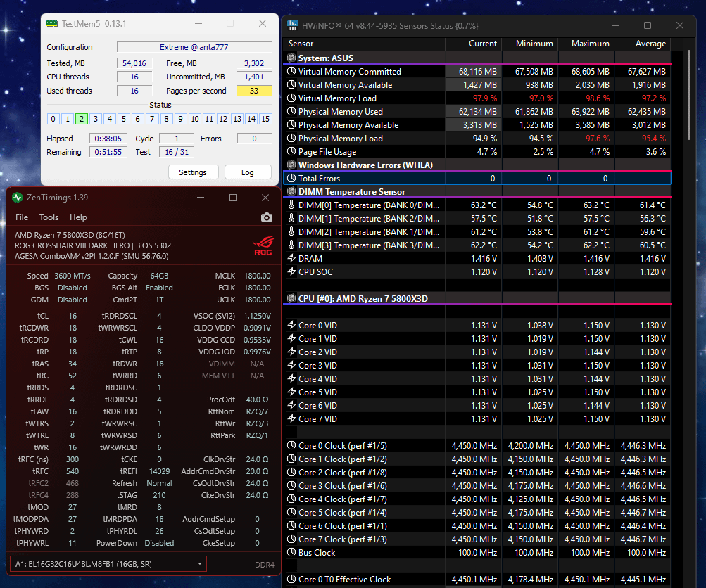The width and height of the screenshot is (706, 588).
Task: Click the HWiNFO title bar app icon
Action: [293, 25]
